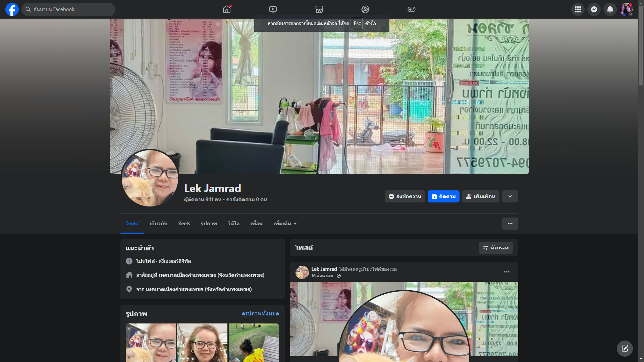
Task: Click Lek Jamrad name link in the post
Action: tap(324, 269)
